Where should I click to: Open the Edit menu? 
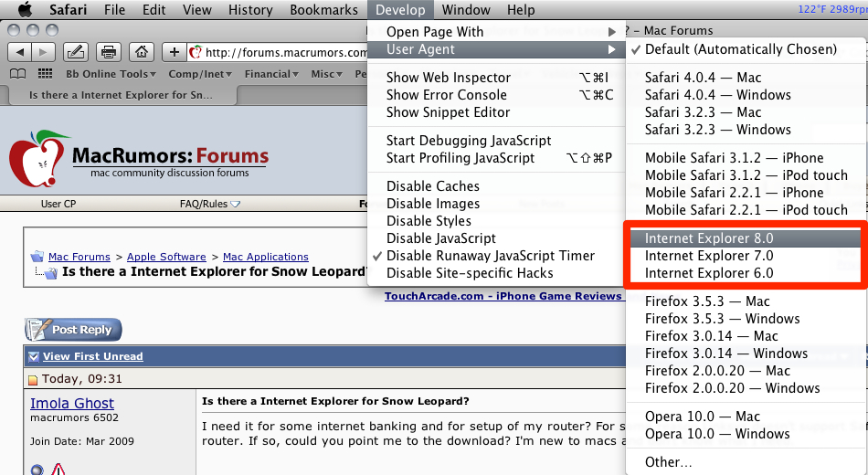(153, 9)
